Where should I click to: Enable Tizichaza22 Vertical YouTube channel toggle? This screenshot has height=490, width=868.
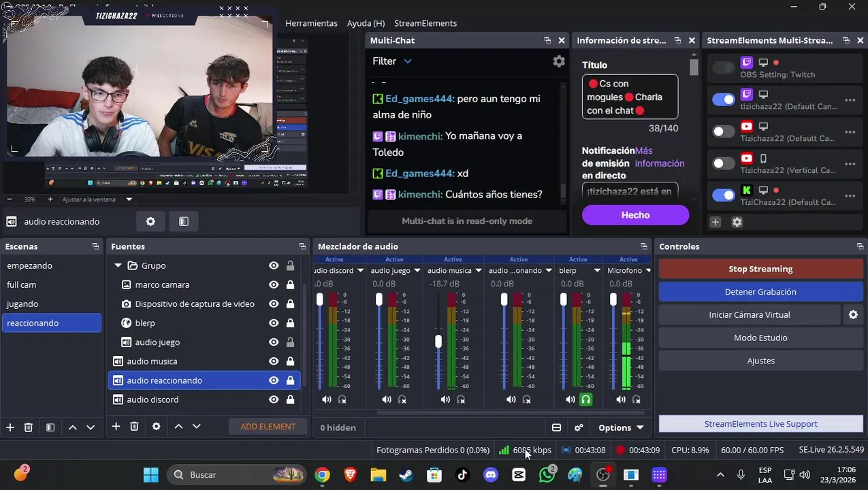click(x=723, y=163)
